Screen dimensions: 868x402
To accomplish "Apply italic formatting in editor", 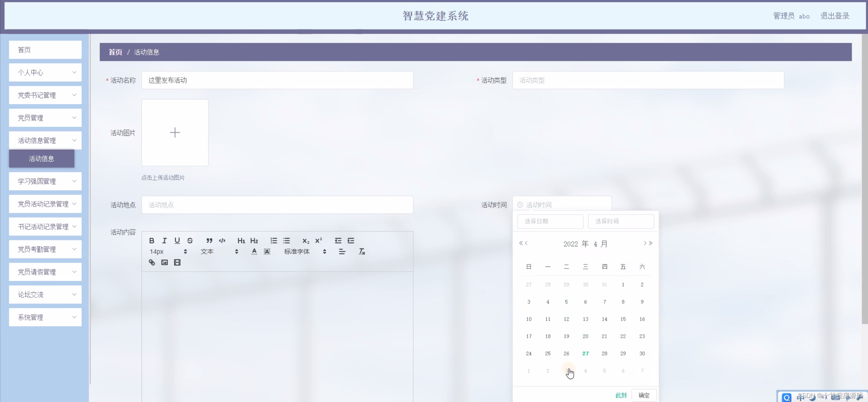I will tap(165, 240).
